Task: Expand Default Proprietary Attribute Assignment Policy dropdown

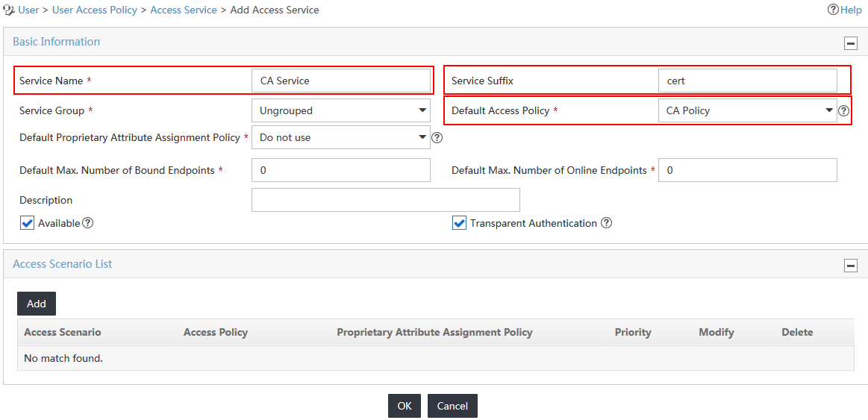Action: point(341,137)
